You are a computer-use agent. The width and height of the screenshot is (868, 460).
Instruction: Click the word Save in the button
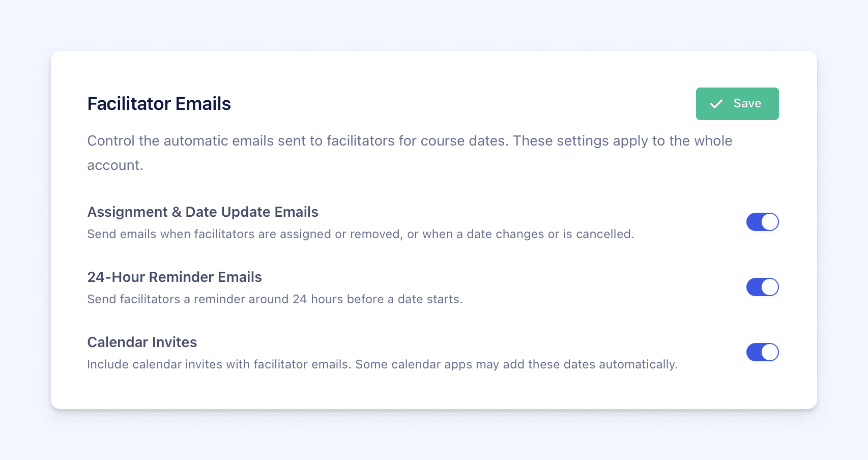[x=747, y=104]
